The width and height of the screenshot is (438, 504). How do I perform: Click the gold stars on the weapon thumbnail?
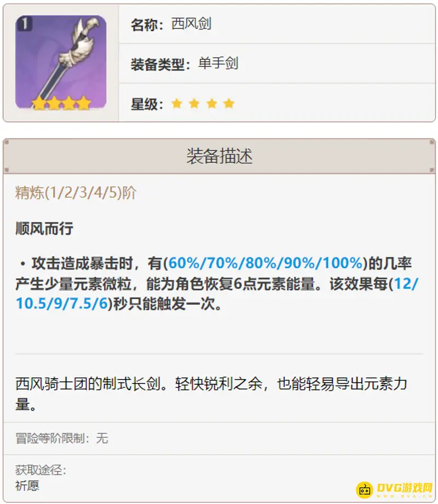pyautogui.click(x=61, y=103)
